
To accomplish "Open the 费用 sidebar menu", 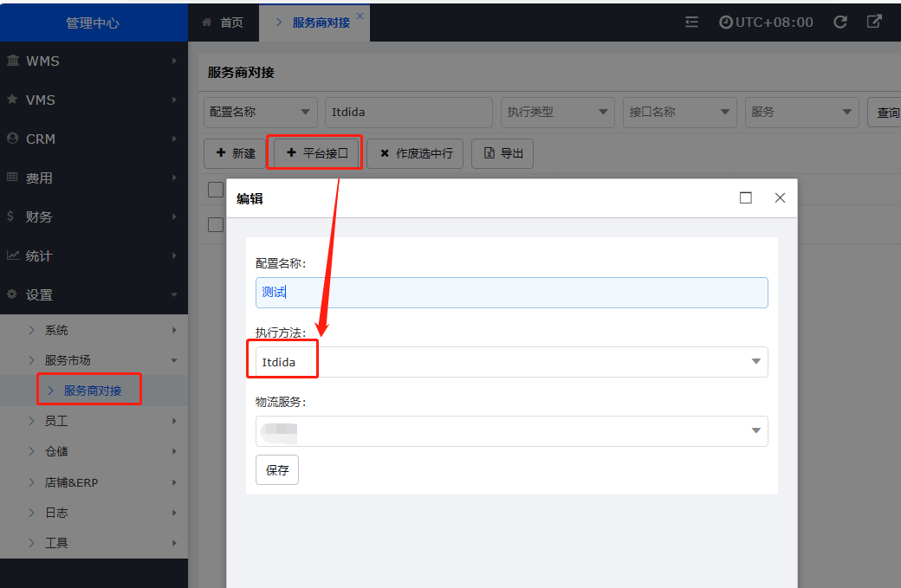I will pos(94,178).
